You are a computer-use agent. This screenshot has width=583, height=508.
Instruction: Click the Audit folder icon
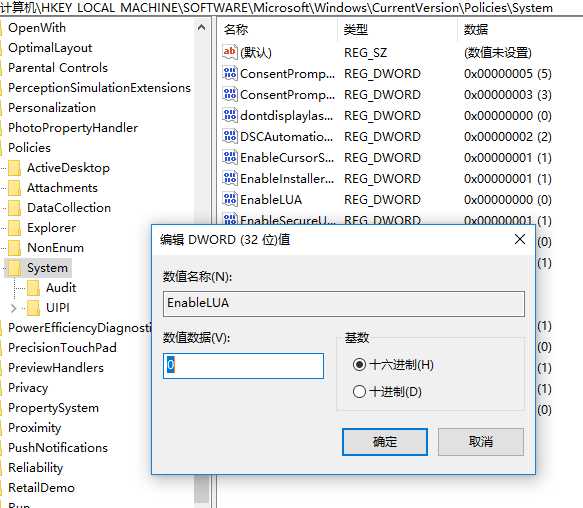[33, 288]
